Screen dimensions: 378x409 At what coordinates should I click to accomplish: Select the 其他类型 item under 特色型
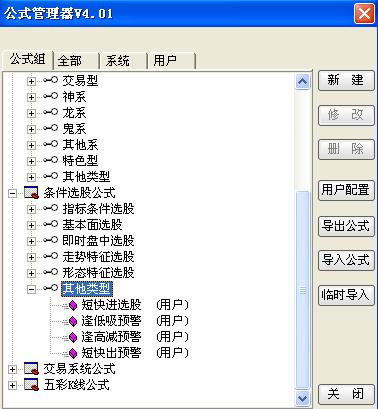pos(86,177)
